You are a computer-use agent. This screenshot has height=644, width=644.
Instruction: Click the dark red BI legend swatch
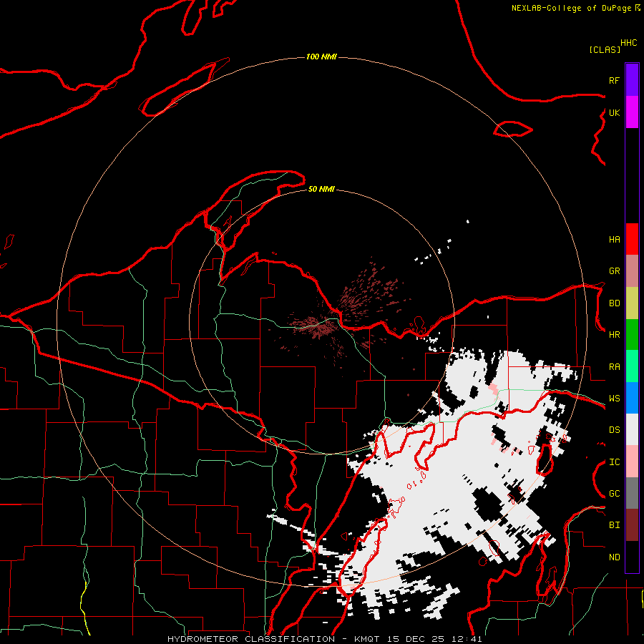coord(632,525)
